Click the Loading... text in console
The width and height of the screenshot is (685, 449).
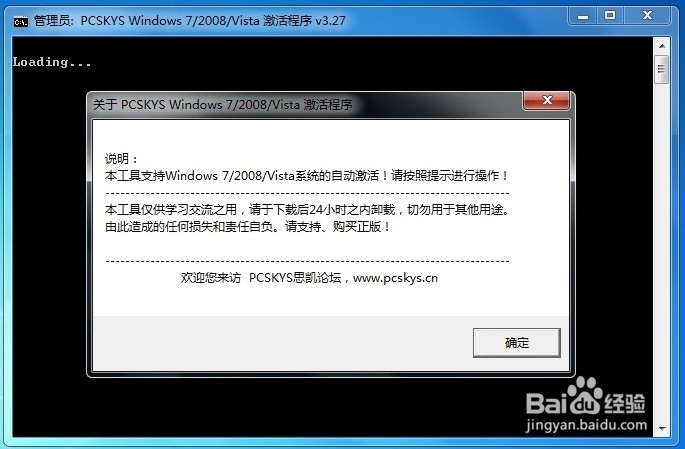pyautogui.click(x=52, y=62)
